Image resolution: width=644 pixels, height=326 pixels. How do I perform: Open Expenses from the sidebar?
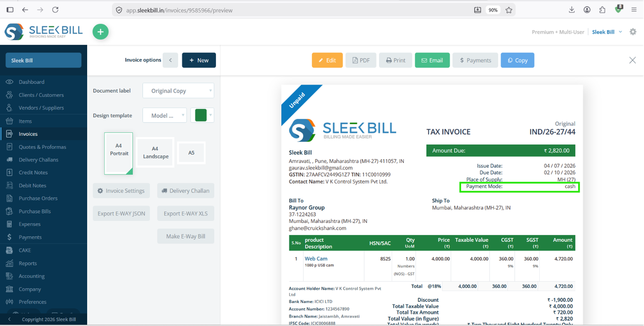(x=43, y=224)
